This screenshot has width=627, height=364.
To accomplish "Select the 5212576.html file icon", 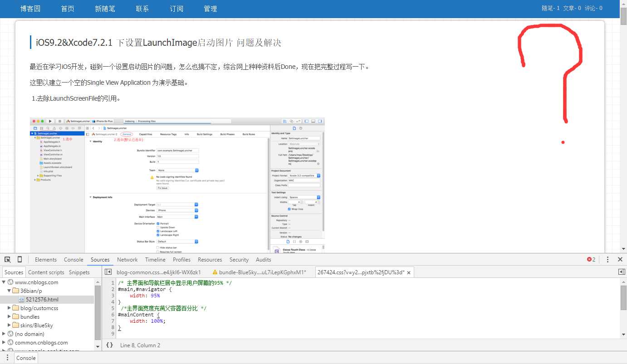I will point(21,300).
